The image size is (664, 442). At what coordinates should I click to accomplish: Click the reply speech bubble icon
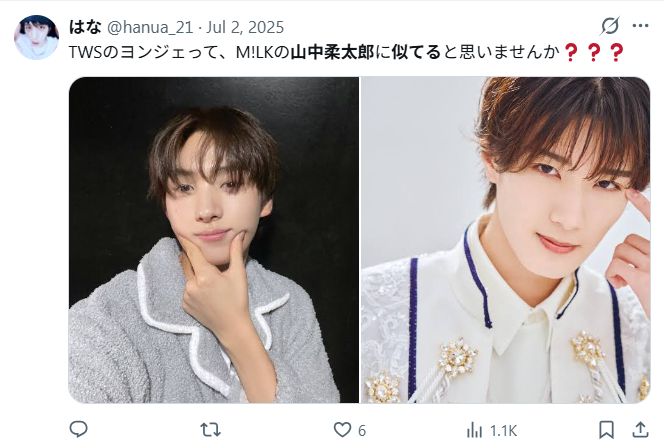pyautogui.click(x=78, y=430)
